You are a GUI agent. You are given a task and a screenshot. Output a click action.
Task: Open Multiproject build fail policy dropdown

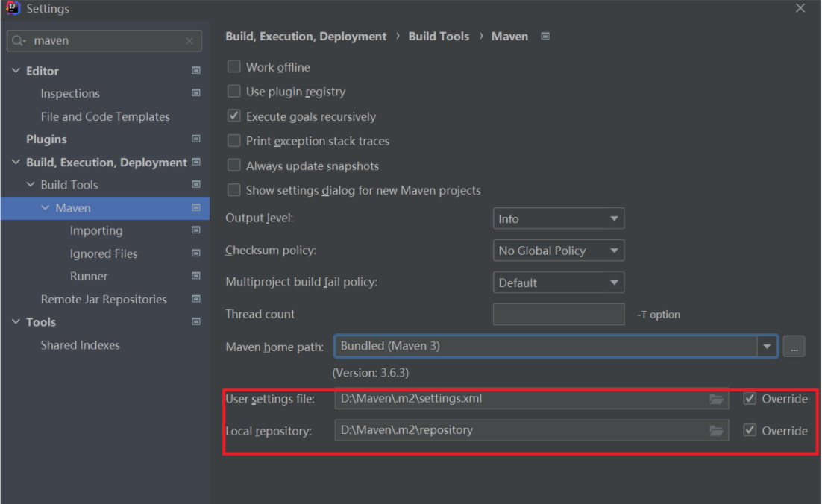point(558,283)
